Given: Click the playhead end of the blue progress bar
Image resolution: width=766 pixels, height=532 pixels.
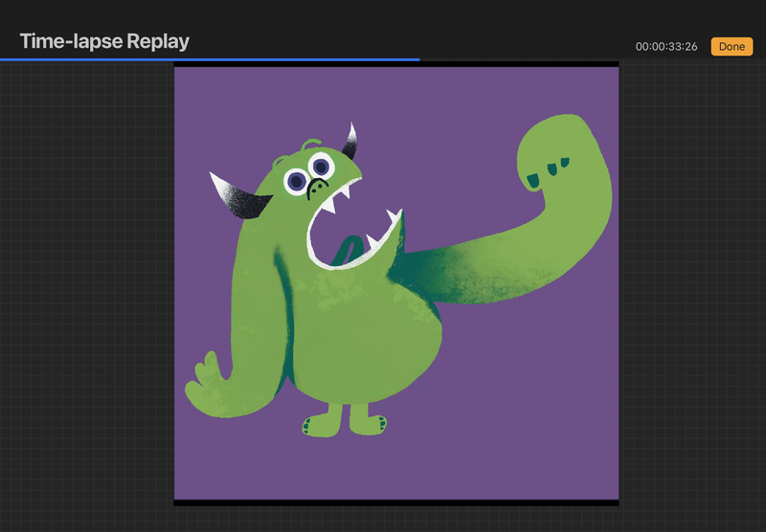Looking at the screenshot, I should point(418,59).
